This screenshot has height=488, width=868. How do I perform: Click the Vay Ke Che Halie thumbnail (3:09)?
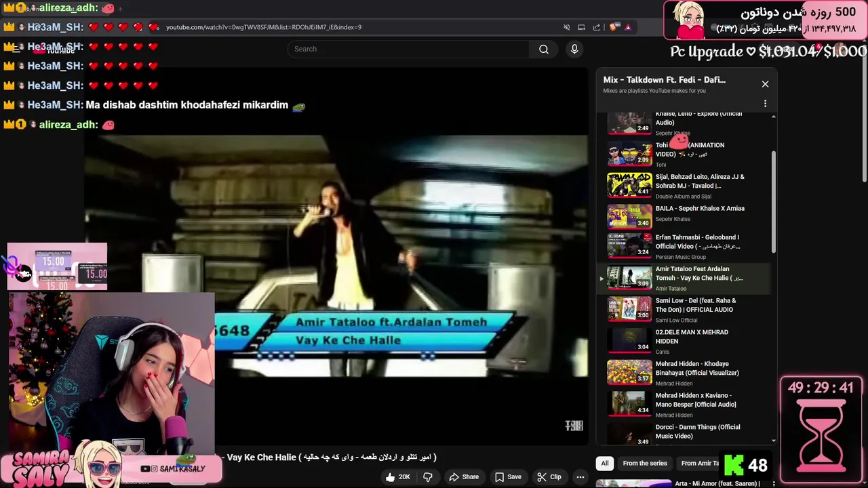point(629,278)
